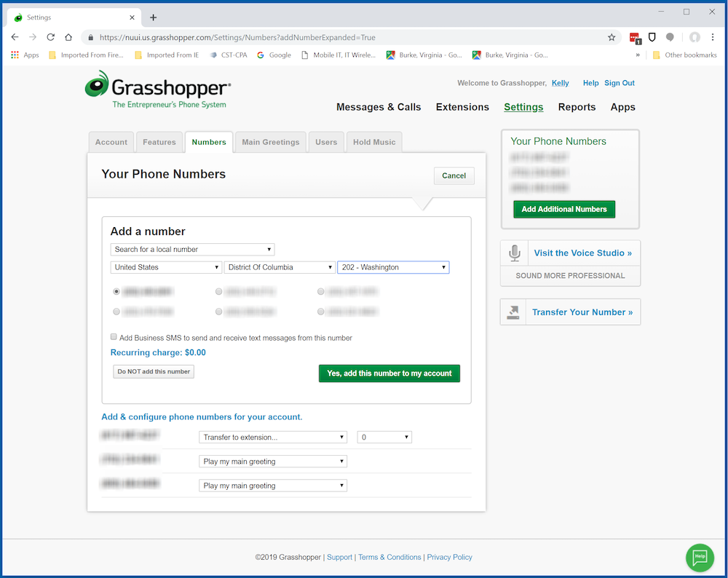Bookmark this page with the star icon
Image resolution: width=728 pixels, height=578 pixels.
tap(612, 37)
